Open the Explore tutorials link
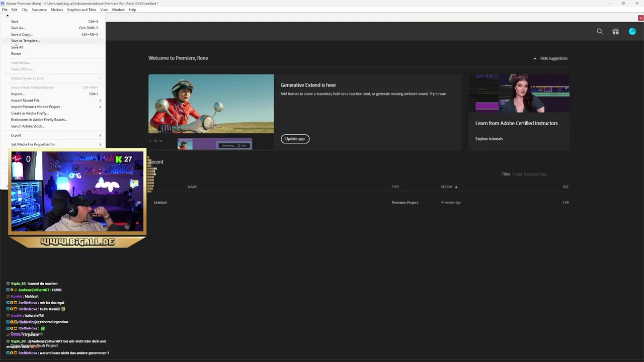 tap(489, 139)
